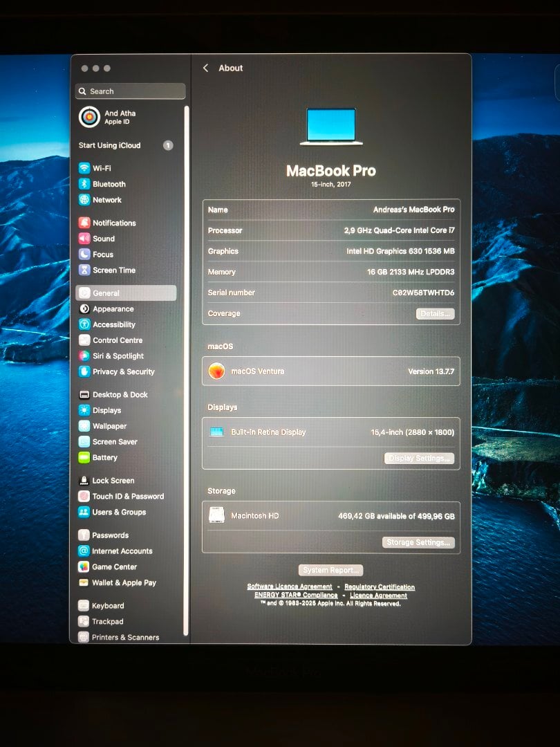560x747 pixels.
Task: Open Wi-Fi settings icon in sidebar
Action: pyautogui.click(x=84, y=168)
